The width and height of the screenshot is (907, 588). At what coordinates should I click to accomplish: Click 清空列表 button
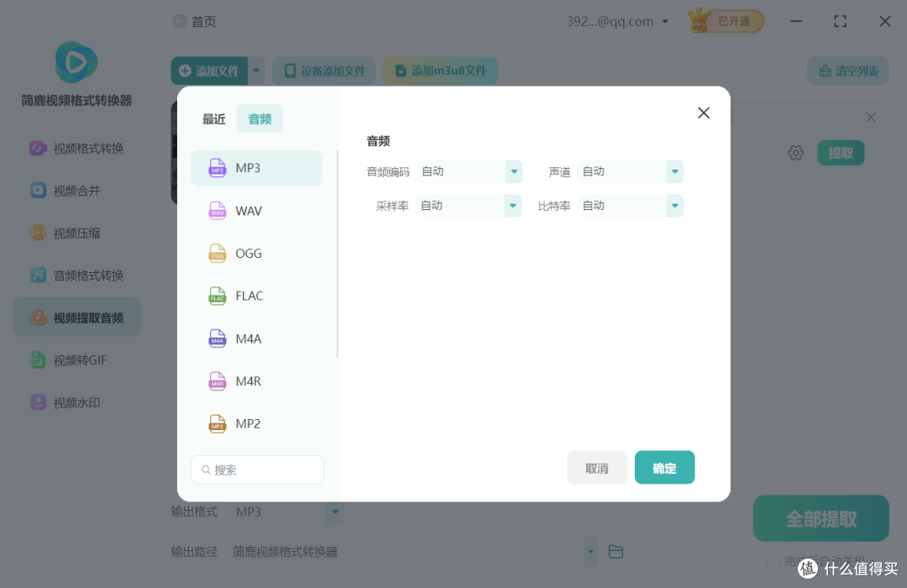848,71
